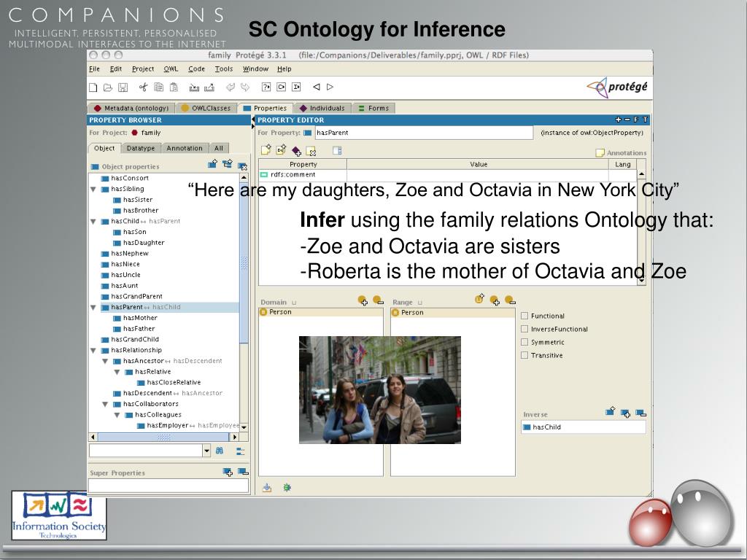
Task: Select the Forms tab
Action: click(373, 108)
